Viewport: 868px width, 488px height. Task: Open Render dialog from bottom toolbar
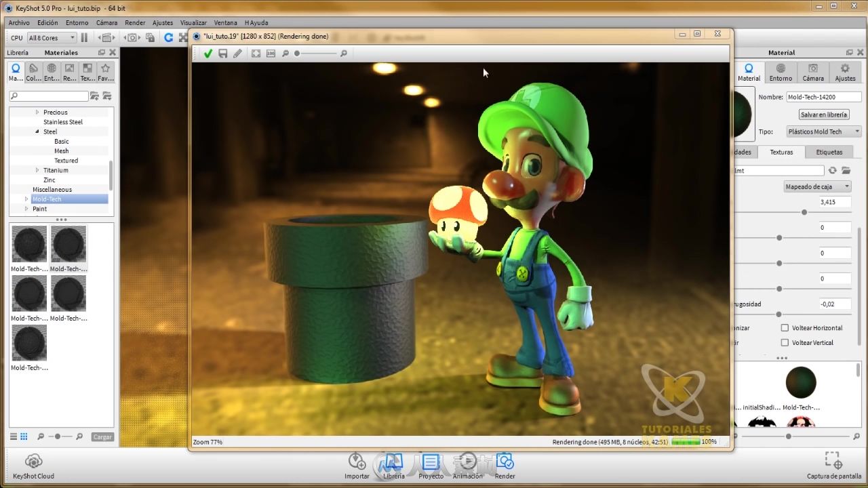click(505, 466)
